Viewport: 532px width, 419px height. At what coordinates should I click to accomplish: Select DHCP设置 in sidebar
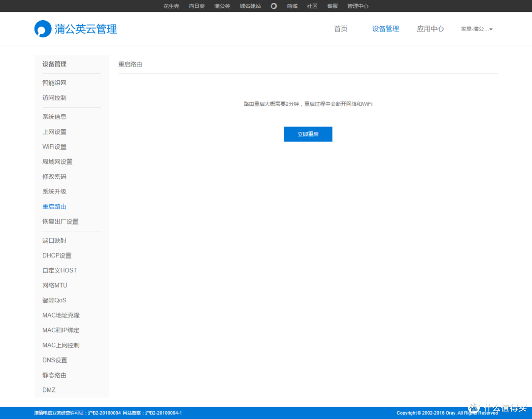(57, 255)
